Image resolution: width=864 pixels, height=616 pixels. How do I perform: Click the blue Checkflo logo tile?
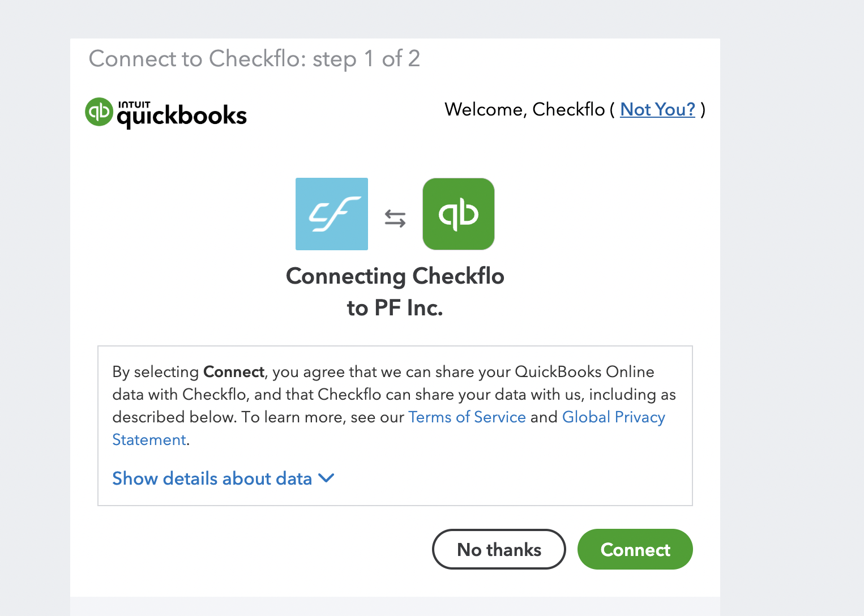click(332, 214)
